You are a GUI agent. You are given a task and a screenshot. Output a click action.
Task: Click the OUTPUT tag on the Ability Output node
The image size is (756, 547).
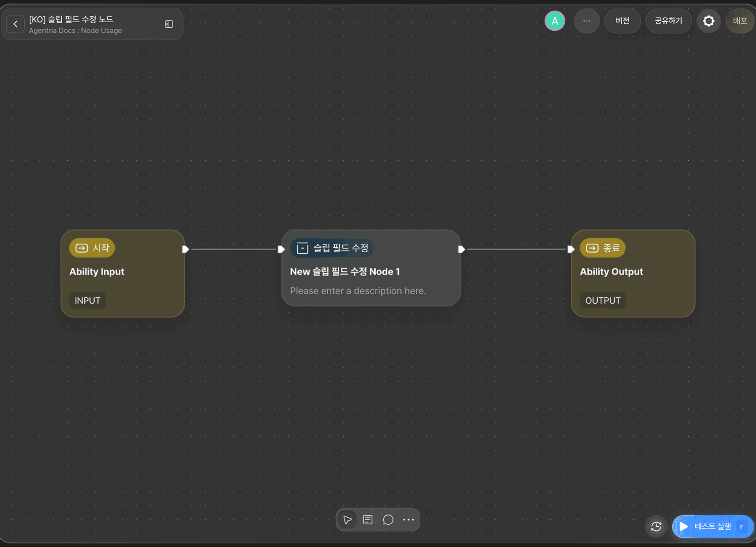603,300
